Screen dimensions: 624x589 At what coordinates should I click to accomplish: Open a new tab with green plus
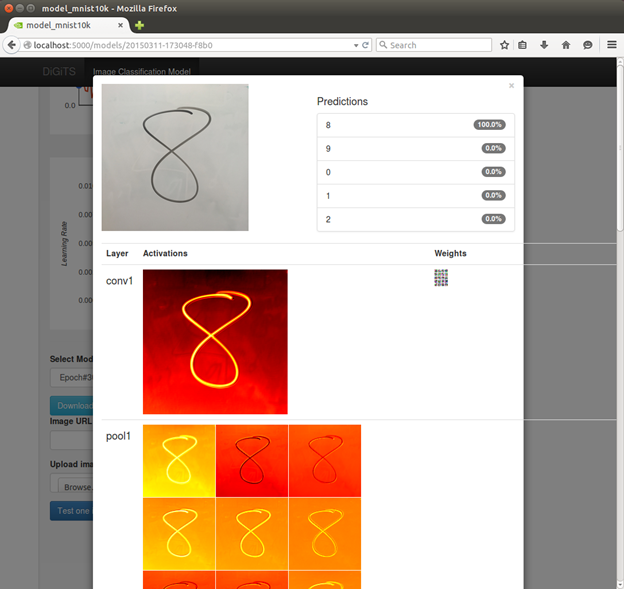click(x=139, y=25)
